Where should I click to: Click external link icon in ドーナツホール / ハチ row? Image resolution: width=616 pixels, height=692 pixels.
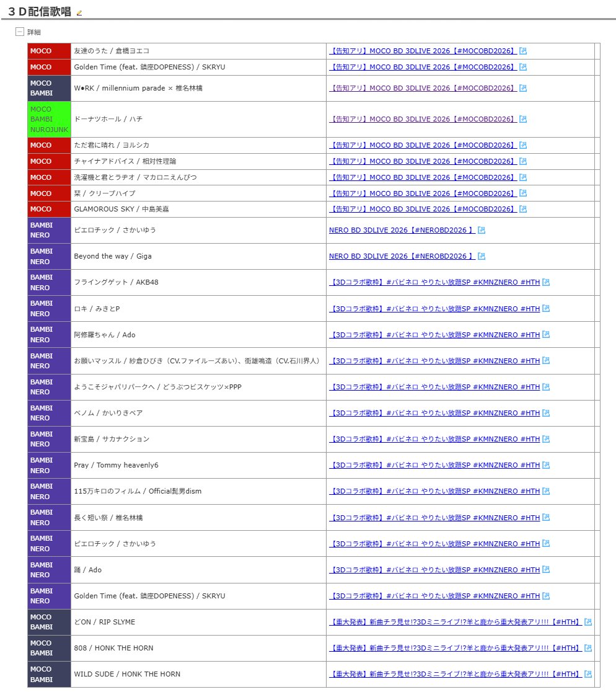point(523,119)
